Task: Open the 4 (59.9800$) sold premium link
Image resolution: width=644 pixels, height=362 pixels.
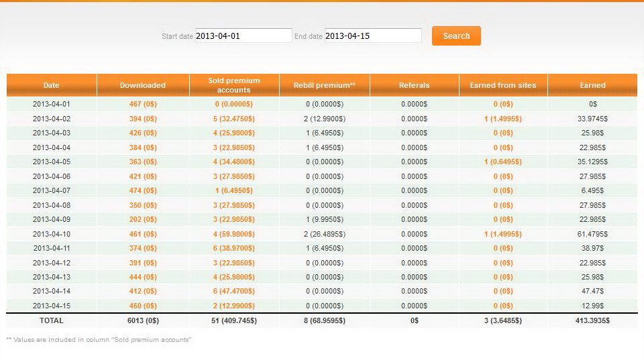Action: click(234, 235)
